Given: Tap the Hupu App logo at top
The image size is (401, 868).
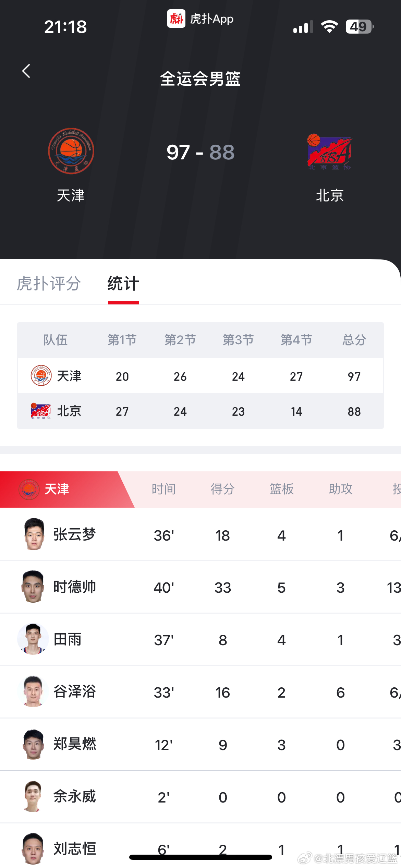Looking at the screenshot, I should (176, 19).
